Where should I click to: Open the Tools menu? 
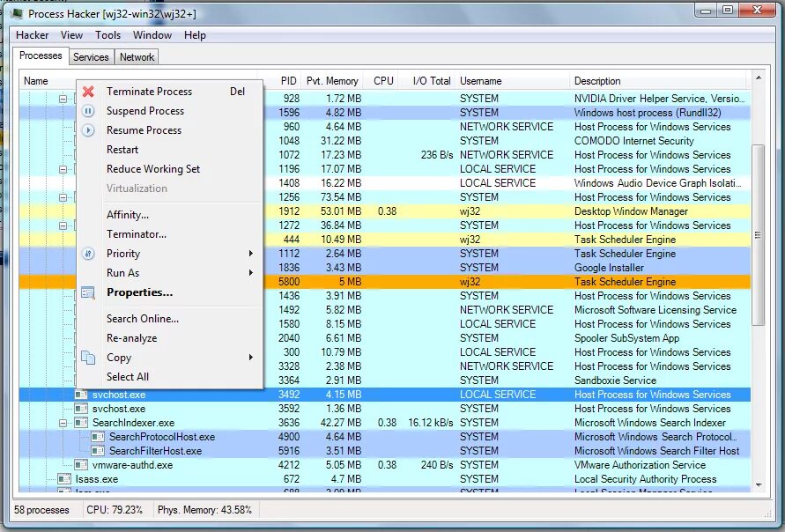[x=108, y=35]
